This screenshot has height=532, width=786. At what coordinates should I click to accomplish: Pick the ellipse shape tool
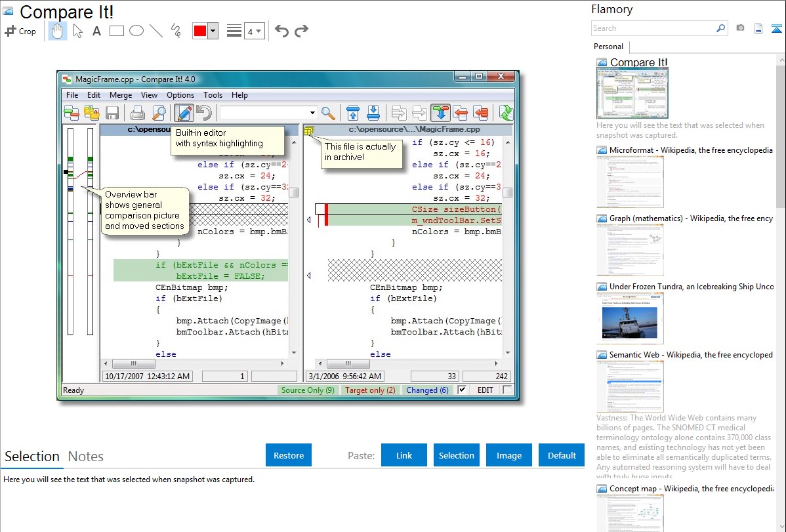click(x=136, y=31)
